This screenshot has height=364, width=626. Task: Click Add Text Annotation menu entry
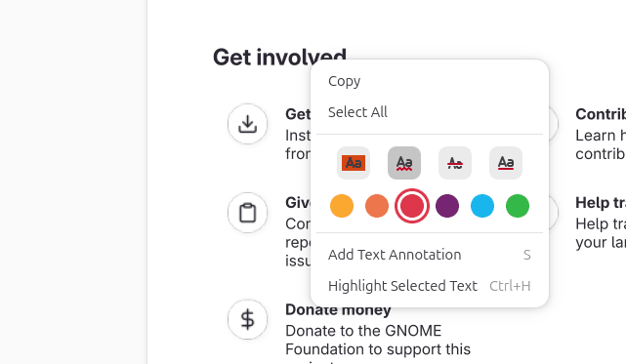[x=430, y=255]
